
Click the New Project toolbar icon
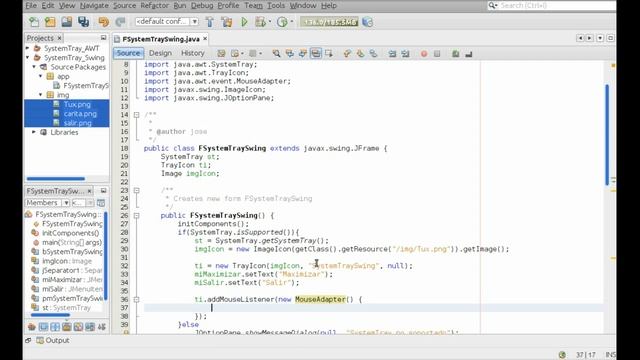click(50, 22)
